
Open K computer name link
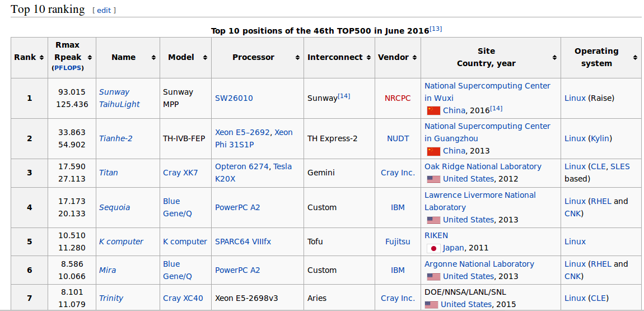click(121, 242)
